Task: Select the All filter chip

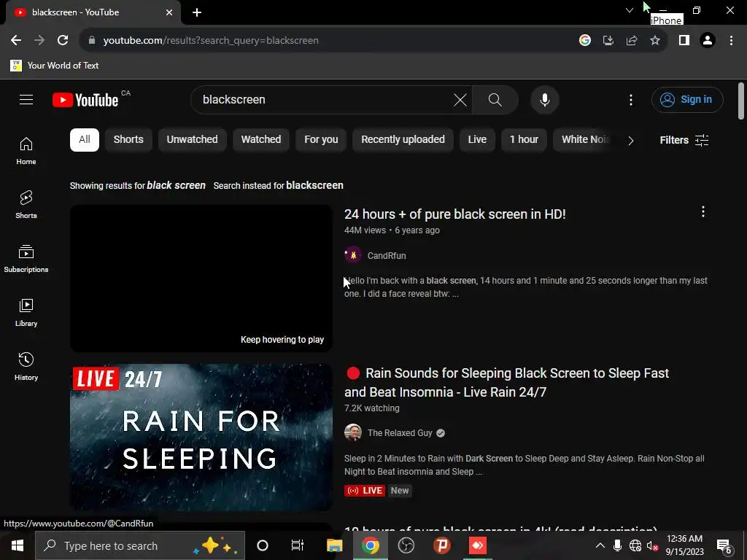Action: pos(85,139)
